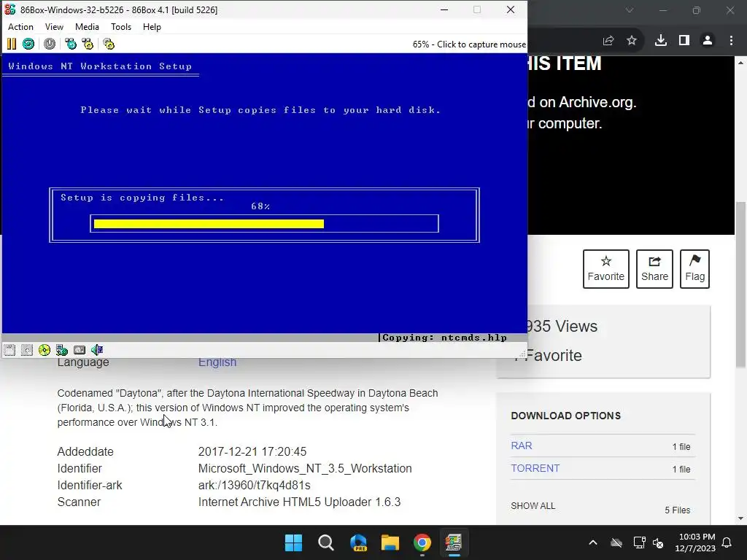Click 'Internet Archive HTML5 Uploader 1.6.3' text

click(299, 502)
